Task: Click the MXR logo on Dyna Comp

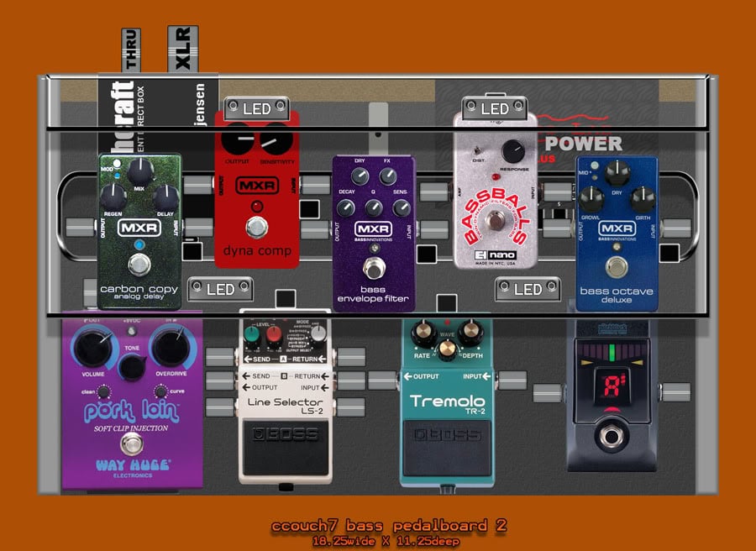Action: click(257, 186)
